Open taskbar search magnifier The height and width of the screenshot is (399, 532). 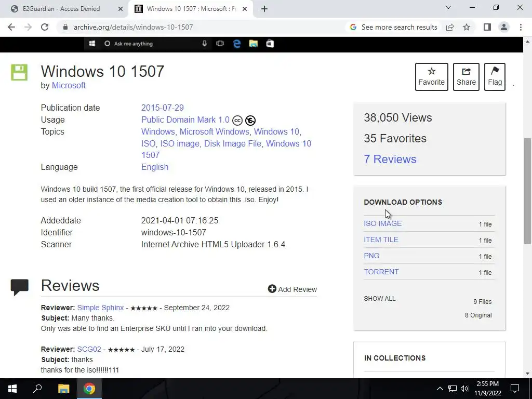point(37,389)
